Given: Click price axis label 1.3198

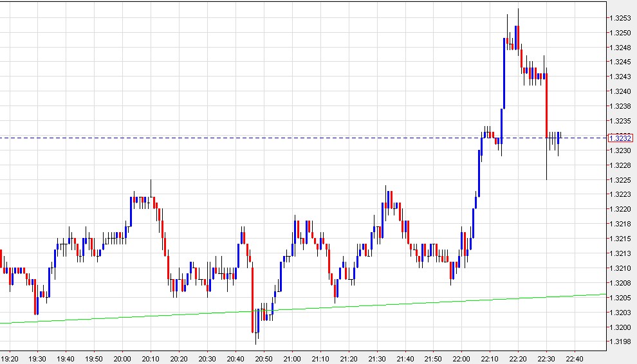Looking at the screenshot, I should (x=620, y=341).
